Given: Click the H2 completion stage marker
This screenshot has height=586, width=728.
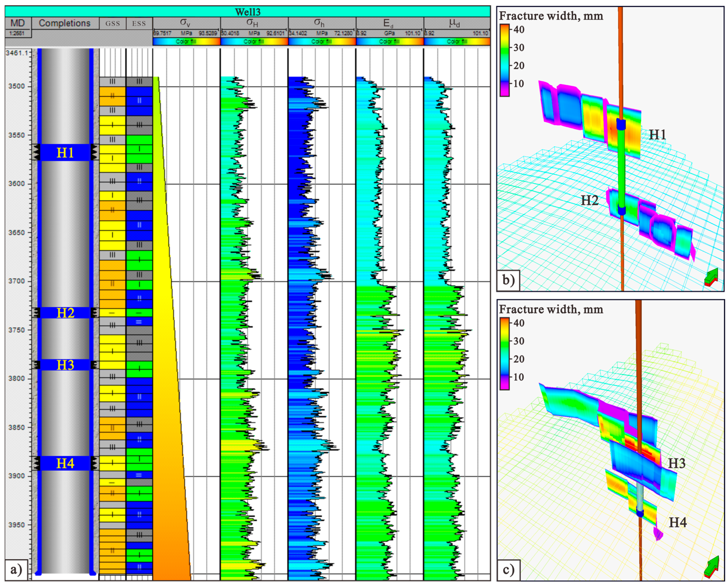Looking at the screenshot, I should pos(65,313).
